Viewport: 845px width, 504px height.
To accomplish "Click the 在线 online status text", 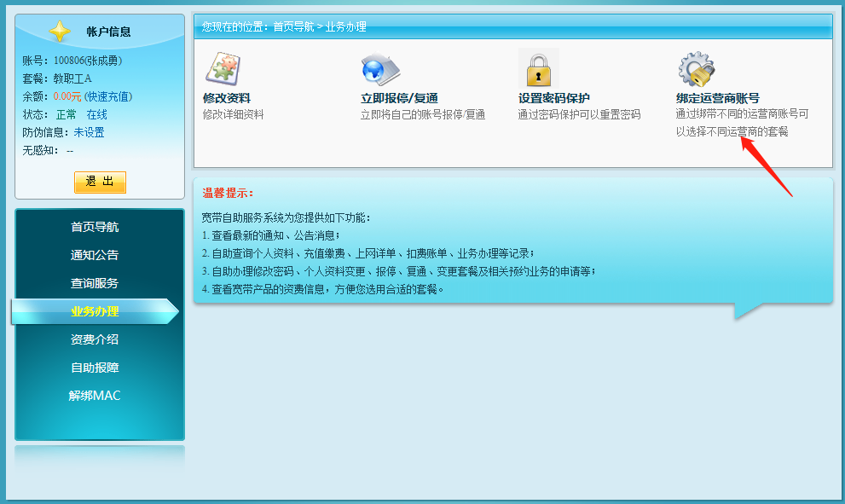I will point(97,114).
